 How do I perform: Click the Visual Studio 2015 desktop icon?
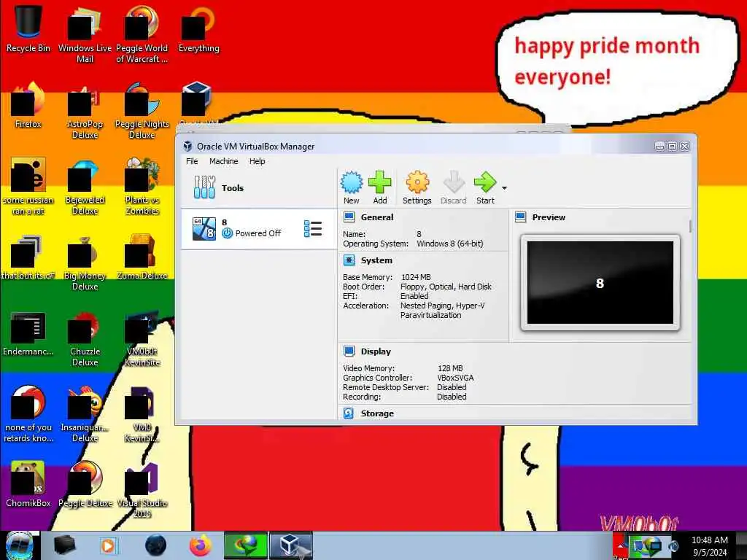142,489
